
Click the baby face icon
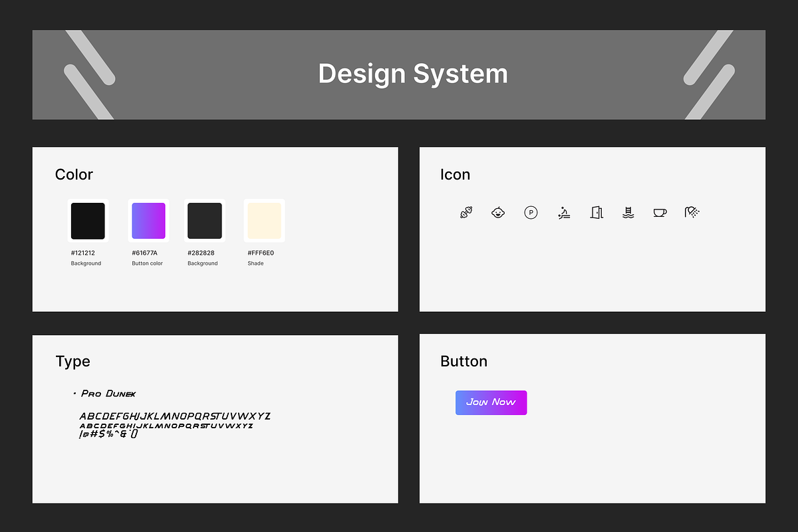tap(498, 213)
